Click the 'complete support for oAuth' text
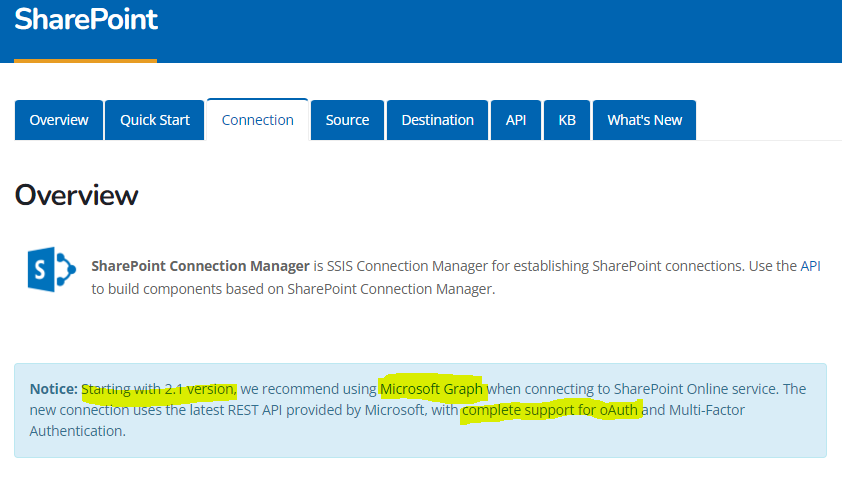Image resolution: width=842 pixels, height=477 pixels. [x=550, y=410]
